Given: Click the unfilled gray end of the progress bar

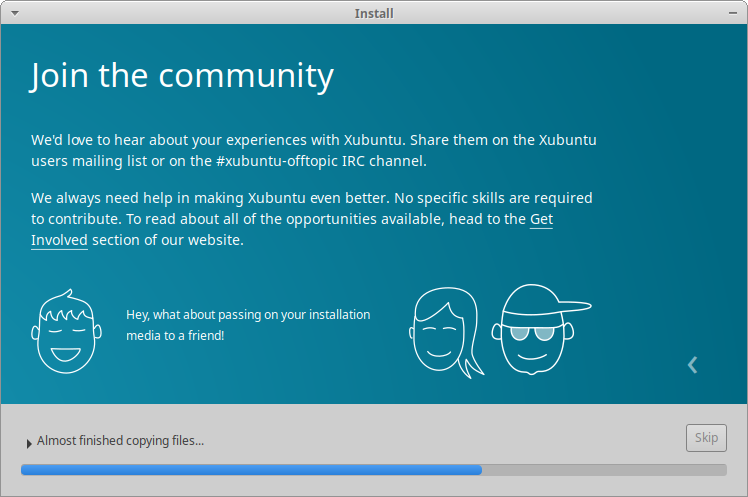Looking at the screenshot, I should (x=604, y=469).
